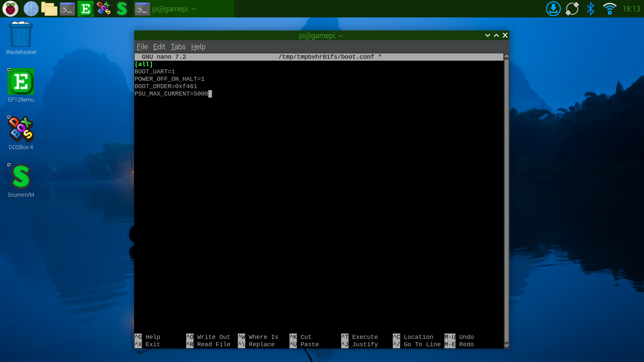The image size is (644, 362).
Task: Select the EP128emu desktop shortcut
Action: (21, 85)
